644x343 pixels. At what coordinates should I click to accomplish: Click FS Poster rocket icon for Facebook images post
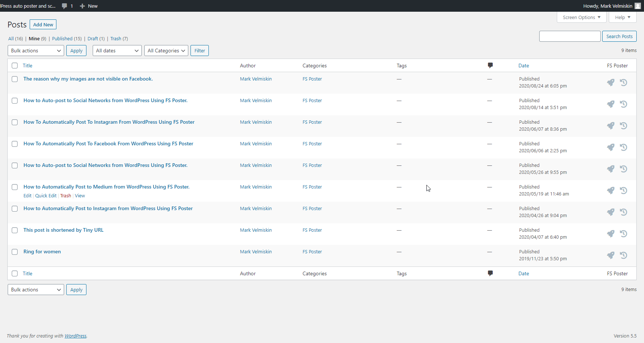click(x=611, y=82)
